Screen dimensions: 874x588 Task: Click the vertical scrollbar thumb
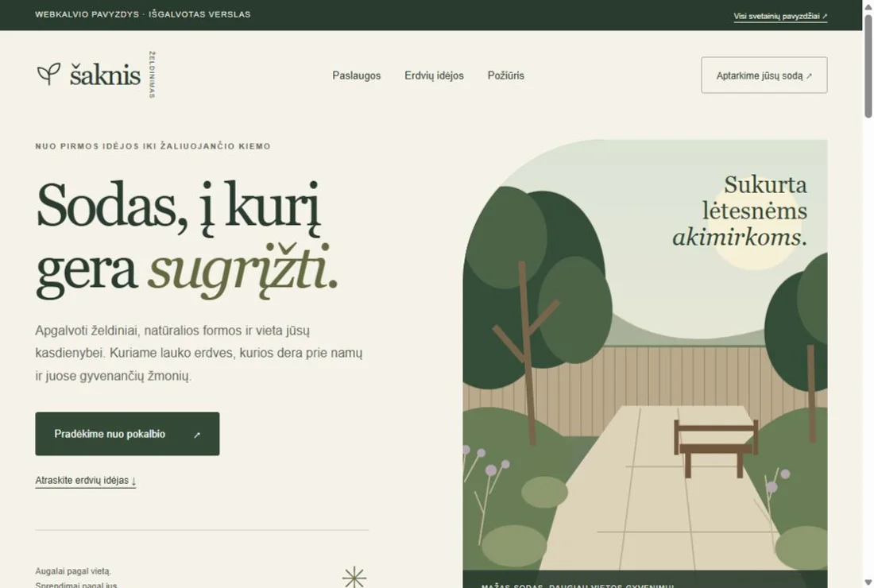pos(868,66)
